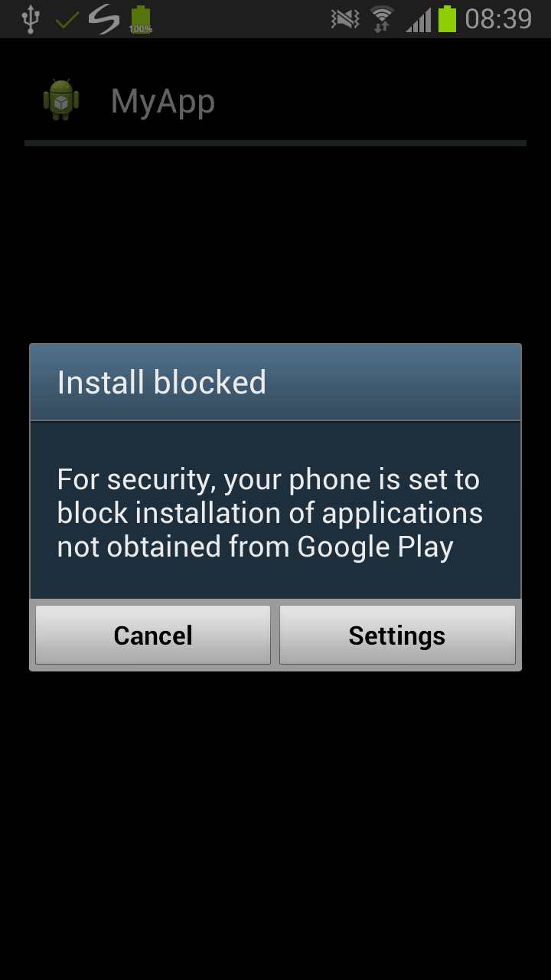This screenshot has height=980, width=551.
Task: Tap the Wi-Fi signal status icon
Action: click(382, 19)
